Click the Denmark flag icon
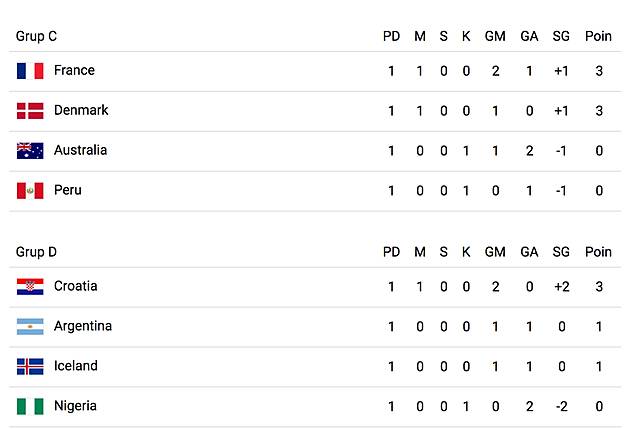Viewport: 644px width, 429px height. point(30,110)
